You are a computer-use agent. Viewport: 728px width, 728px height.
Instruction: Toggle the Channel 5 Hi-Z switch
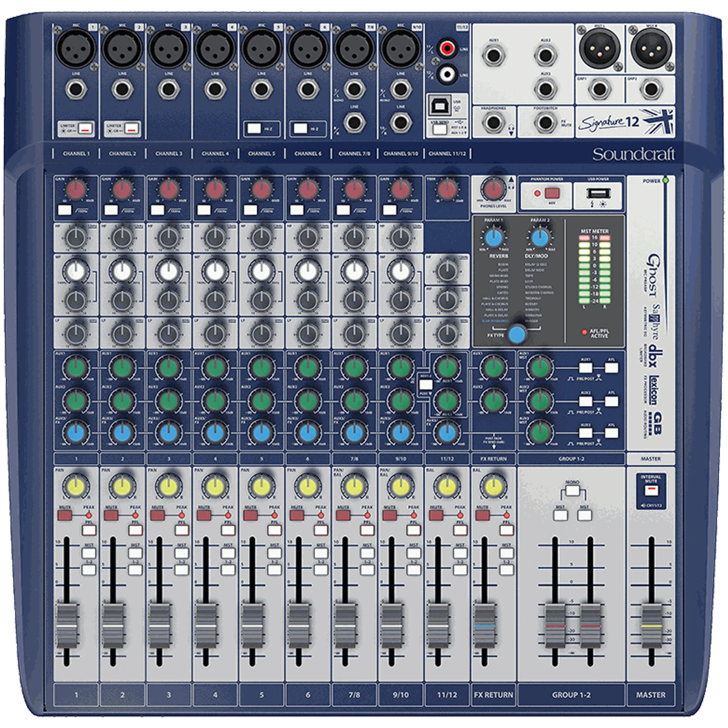[x=254, y=129]
